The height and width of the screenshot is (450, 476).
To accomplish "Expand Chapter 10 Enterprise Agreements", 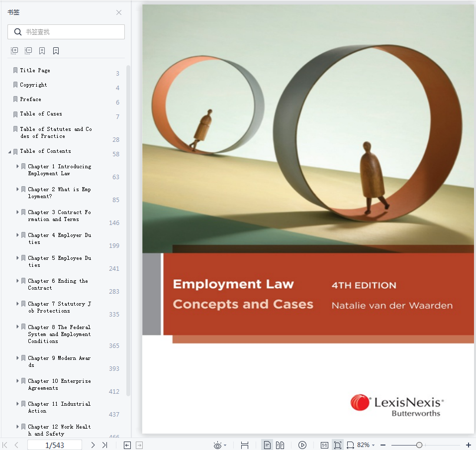I will 17,381.
